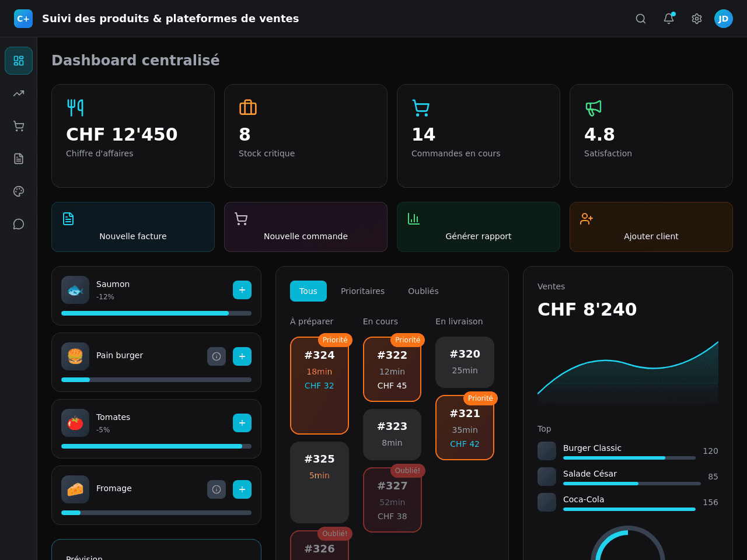Open the color palette sidebar icon

point(19,191)
